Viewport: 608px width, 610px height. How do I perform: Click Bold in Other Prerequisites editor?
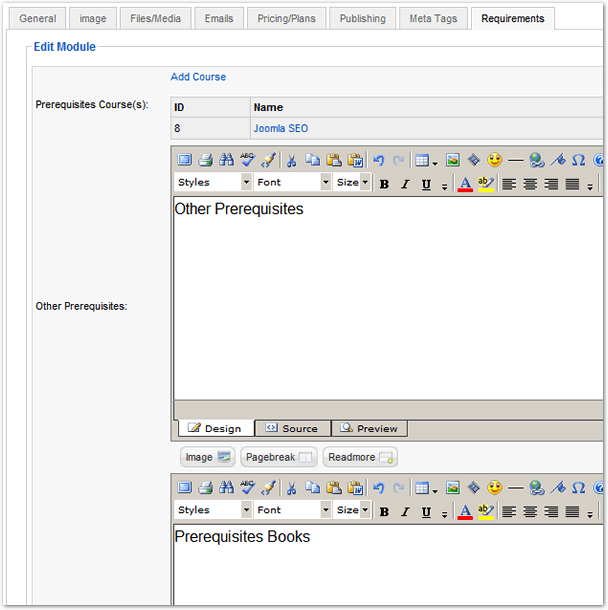coord(384,184)
